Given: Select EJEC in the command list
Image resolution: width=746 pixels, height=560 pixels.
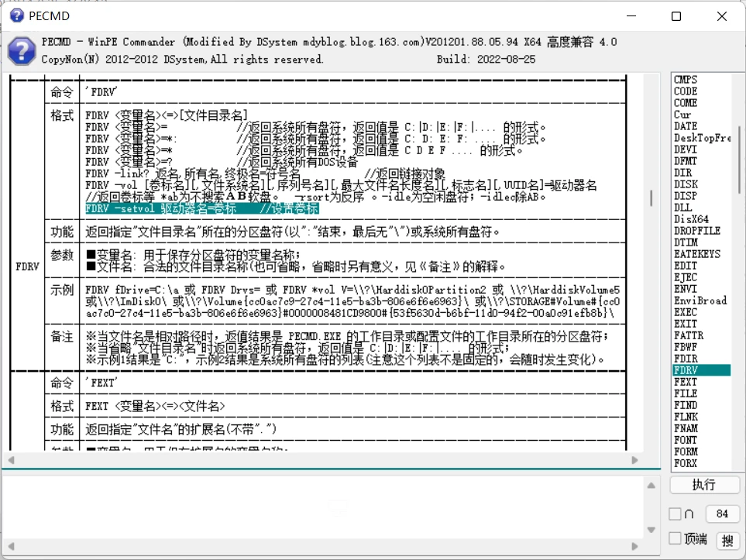Looking at the screenshot, I should pyautogui.click(x=686, y=277).
